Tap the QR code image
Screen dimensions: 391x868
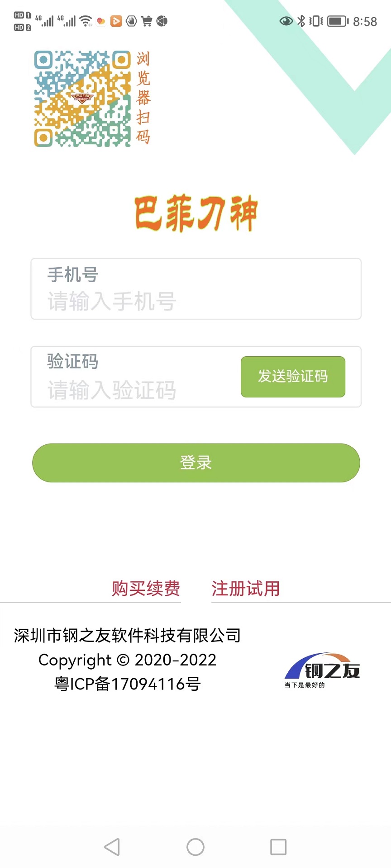pyautogui.click(x=82, y=99)
